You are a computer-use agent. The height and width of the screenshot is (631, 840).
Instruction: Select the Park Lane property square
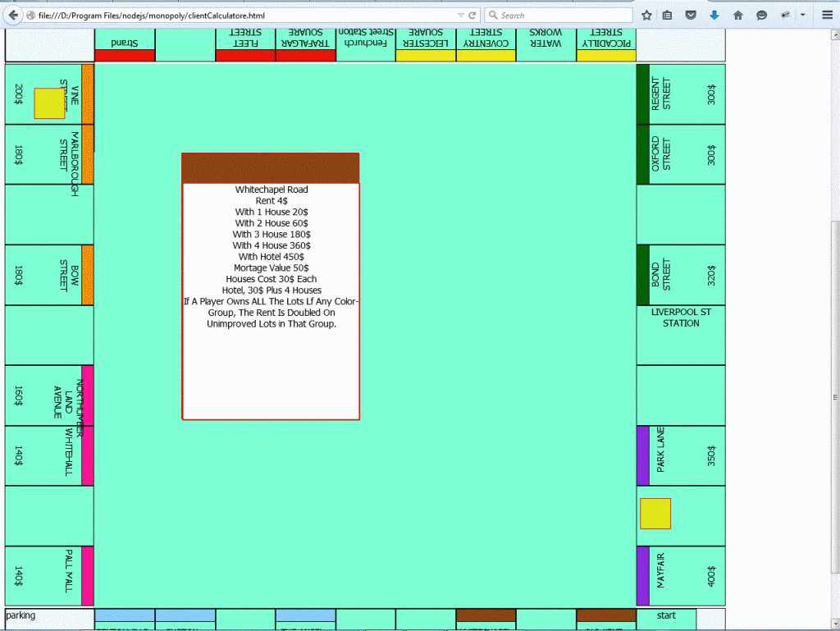coord(681,456)
